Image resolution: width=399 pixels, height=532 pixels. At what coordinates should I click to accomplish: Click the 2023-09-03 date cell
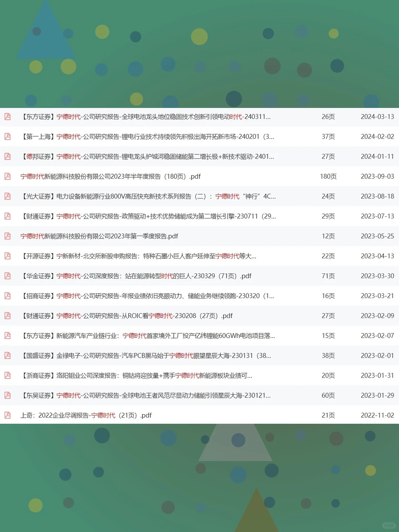point(378,177)
